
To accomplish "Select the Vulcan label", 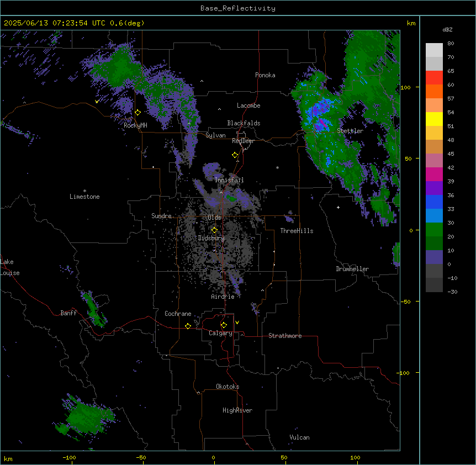I will 300,437.
